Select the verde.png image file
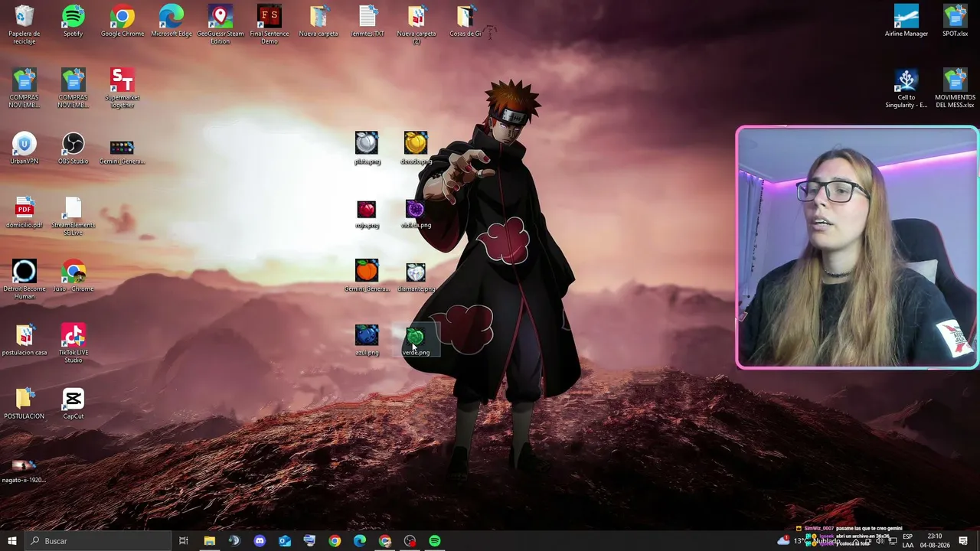This screenshot has width=980, height=551. pos(416,340)
